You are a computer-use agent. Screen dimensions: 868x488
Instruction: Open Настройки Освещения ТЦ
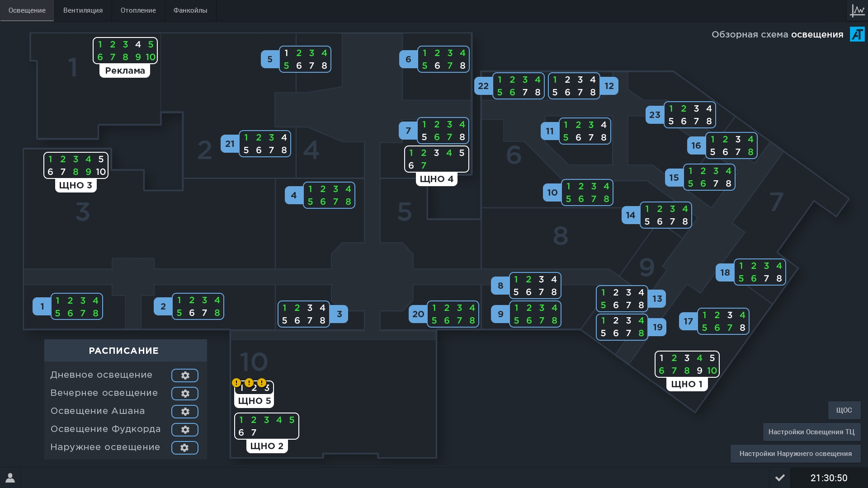[x=811, y=432]
